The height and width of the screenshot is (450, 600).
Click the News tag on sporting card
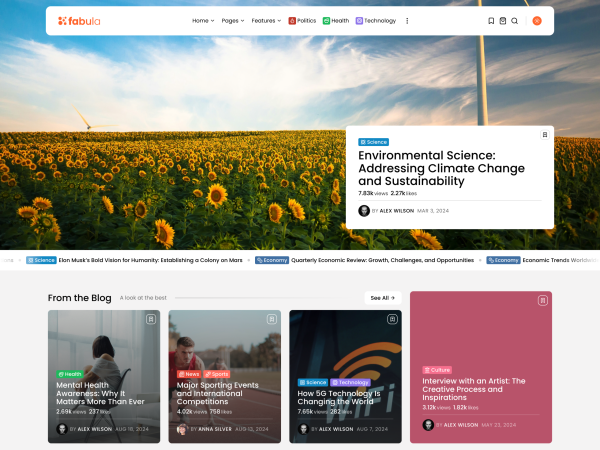coord(189,374)
